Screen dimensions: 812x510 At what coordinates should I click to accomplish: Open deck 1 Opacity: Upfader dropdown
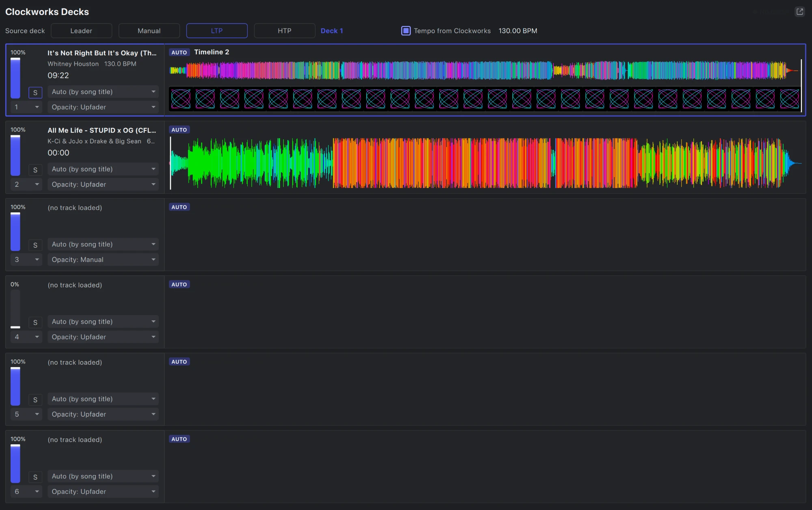(103, 107)
